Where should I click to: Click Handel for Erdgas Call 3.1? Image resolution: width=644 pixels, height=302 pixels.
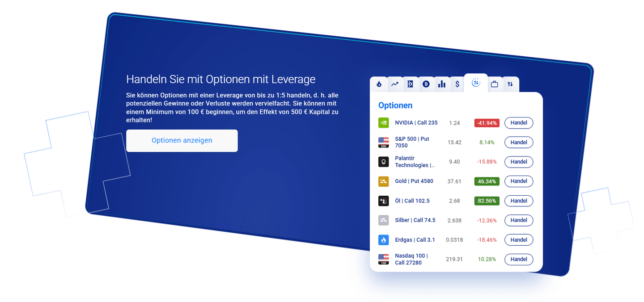point(519,240)
